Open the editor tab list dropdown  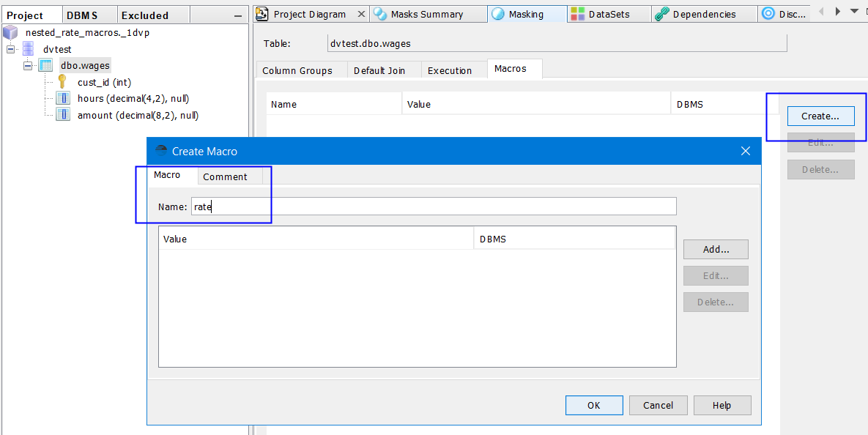point(854,11)
